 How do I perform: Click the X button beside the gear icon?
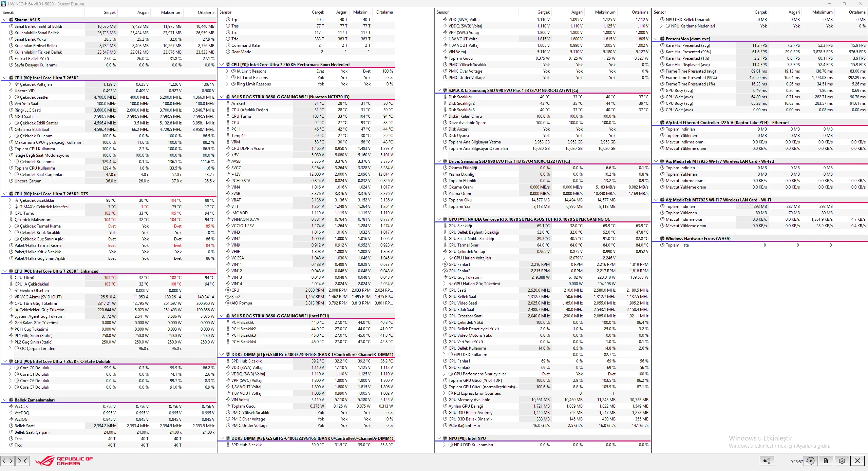pos(857,460)
